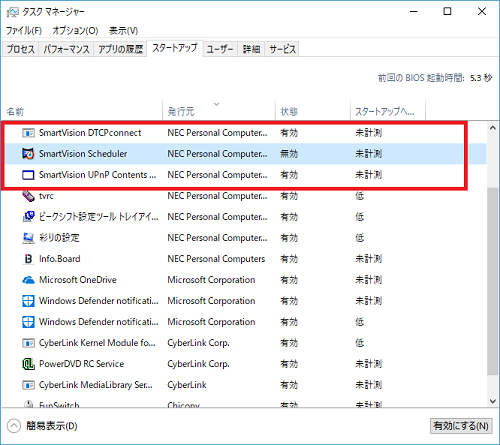Collapse to simple view with 簡易表示 chevron
Image resolution: width=500 pixels, height=445 pixels.
coord(14,426)
